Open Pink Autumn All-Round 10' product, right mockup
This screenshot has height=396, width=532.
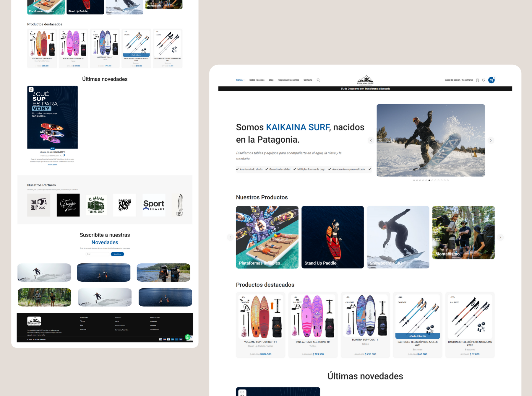[x=313, y=325]
